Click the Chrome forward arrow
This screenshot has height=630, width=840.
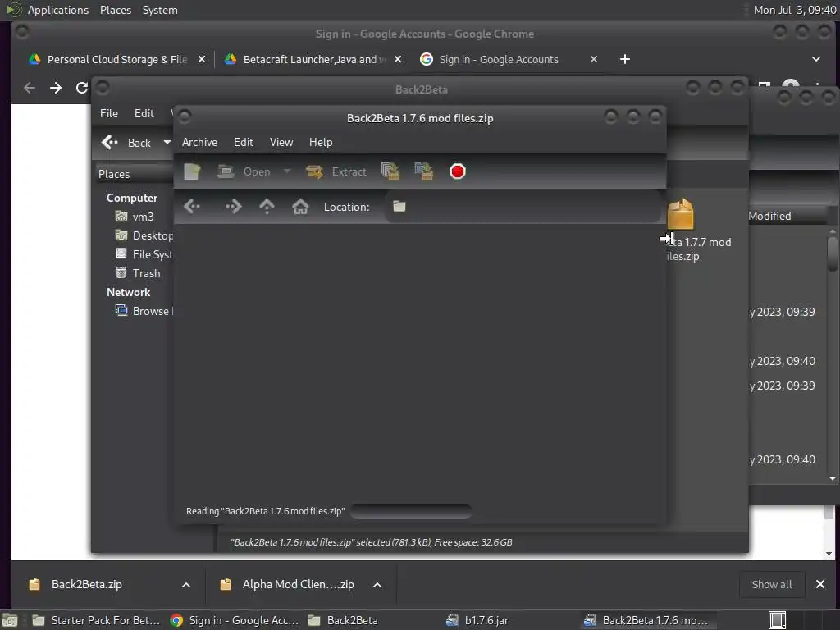coord(56,88)
